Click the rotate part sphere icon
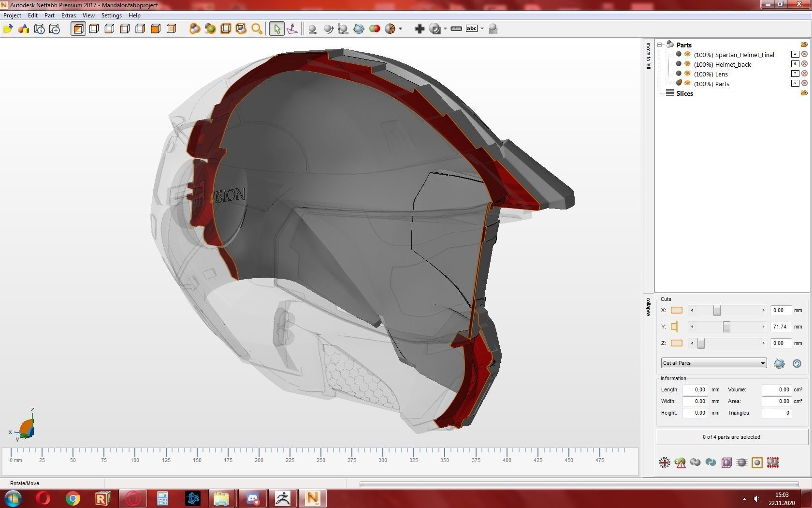812x508 pixels. point(328,29)
